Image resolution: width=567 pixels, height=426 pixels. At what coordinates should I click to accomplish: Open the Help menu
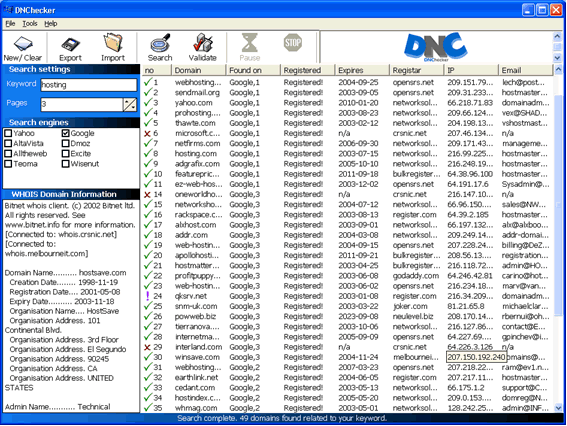tap(51, 24)
